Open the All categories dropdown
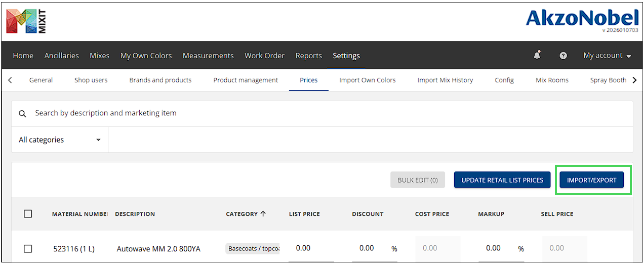The width and height of the screenshot is (644, 265). click(60, 140)
